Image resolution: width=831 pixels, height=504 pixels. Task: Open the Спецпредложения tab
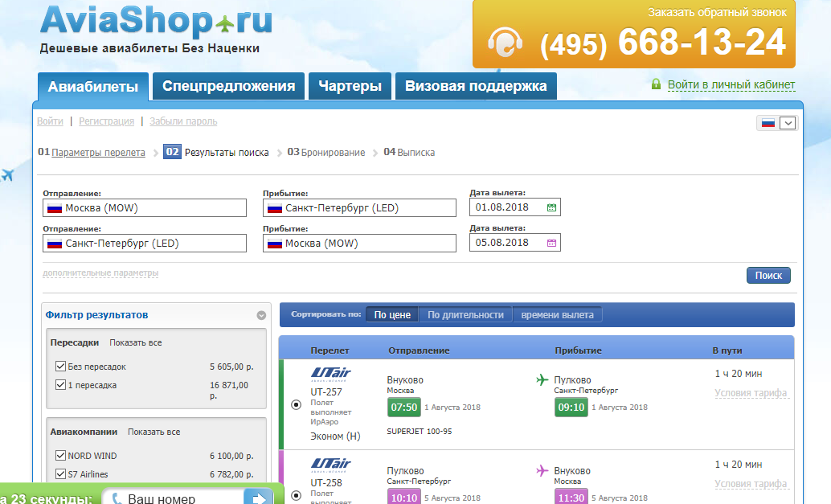click(228, 87)
